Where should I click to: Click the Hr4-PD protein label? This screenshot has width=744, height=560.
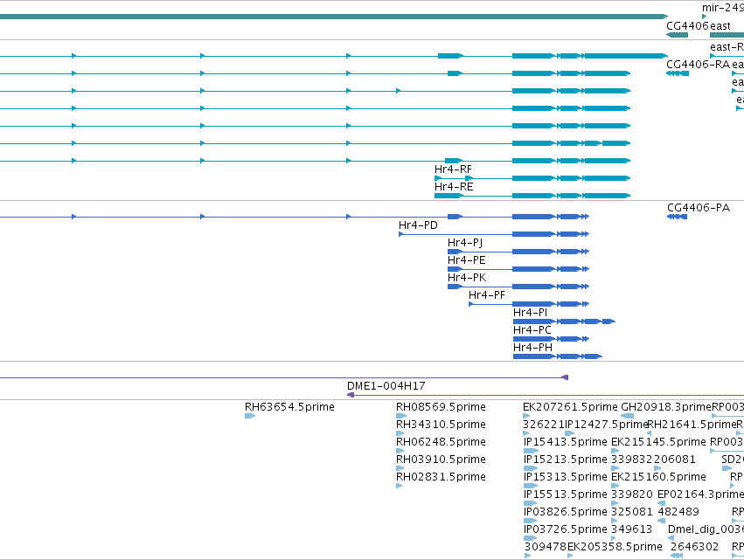click(418, 225)
